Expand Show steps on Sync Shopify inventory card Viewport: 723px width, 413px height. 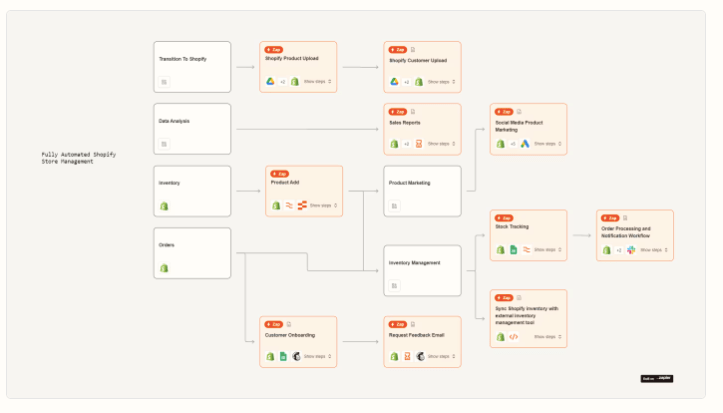pyautogui.click(x=548, y=337)
